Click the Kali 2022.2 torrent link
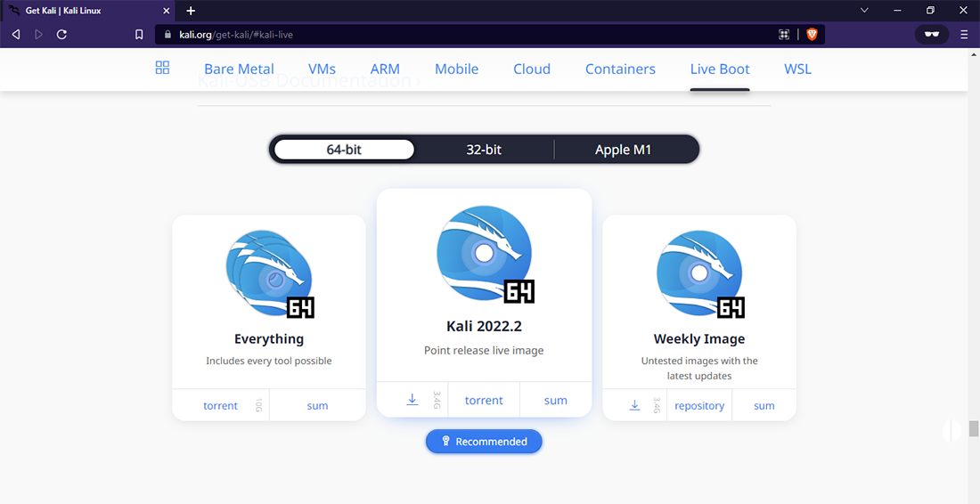Screen dimensions: 980x504 (x=484, y=401)
